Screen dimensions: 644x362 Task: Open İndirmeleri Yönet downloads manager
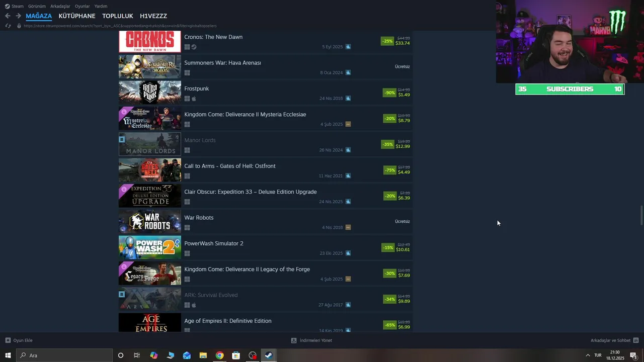[311, 340]
